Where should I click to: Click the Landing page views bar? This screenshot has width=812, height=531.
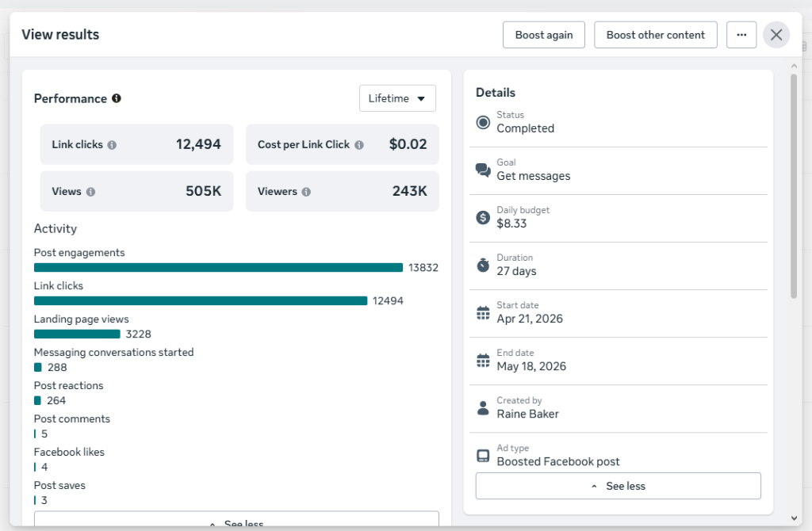[77, 334]
